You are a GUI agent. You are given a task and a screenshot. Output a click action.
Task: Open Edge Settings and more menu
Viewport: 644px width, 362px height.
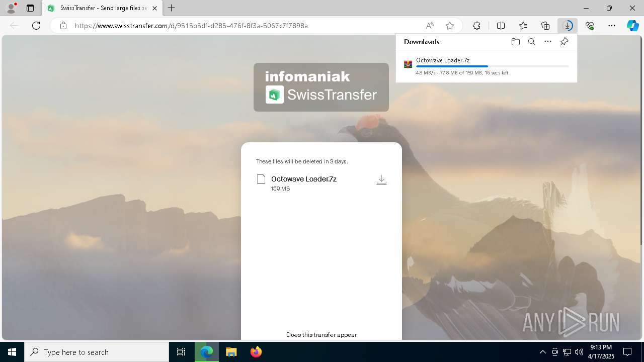point(612,26)
